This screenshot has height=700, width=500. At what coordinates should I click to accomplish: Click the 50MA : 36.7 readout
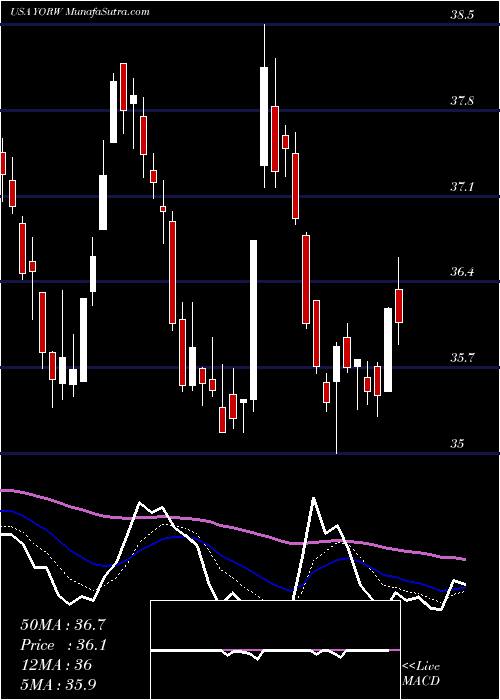click(63, 625)
